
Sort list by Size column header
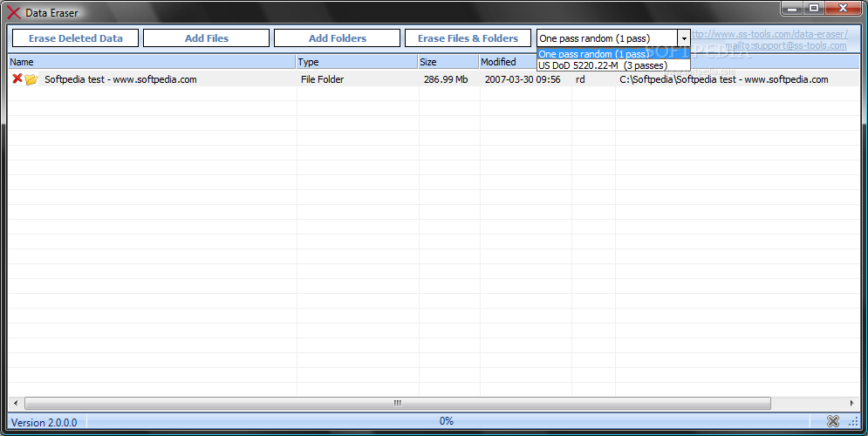[448, 62]
